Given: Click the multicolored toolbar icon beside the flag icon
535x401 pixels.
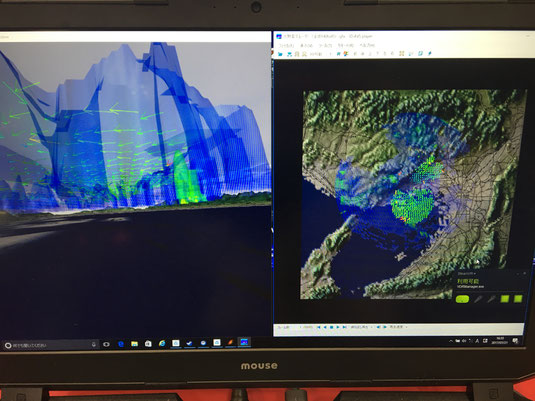Looking at the screenshot, I should pyautogui.click(x=346, y=54).
